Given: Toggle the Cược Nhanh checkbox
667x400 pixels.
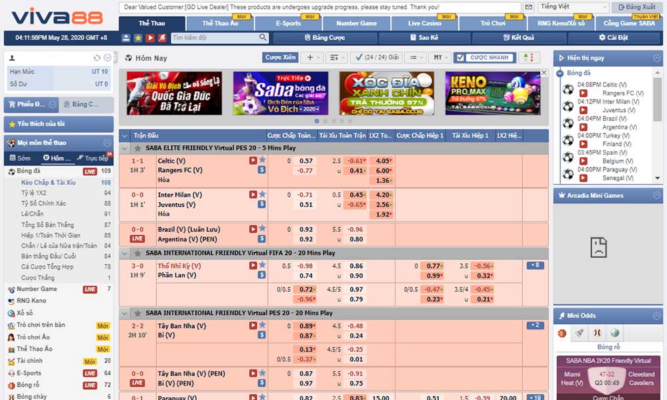Looking at the screenshot, I should coord(460,57).
